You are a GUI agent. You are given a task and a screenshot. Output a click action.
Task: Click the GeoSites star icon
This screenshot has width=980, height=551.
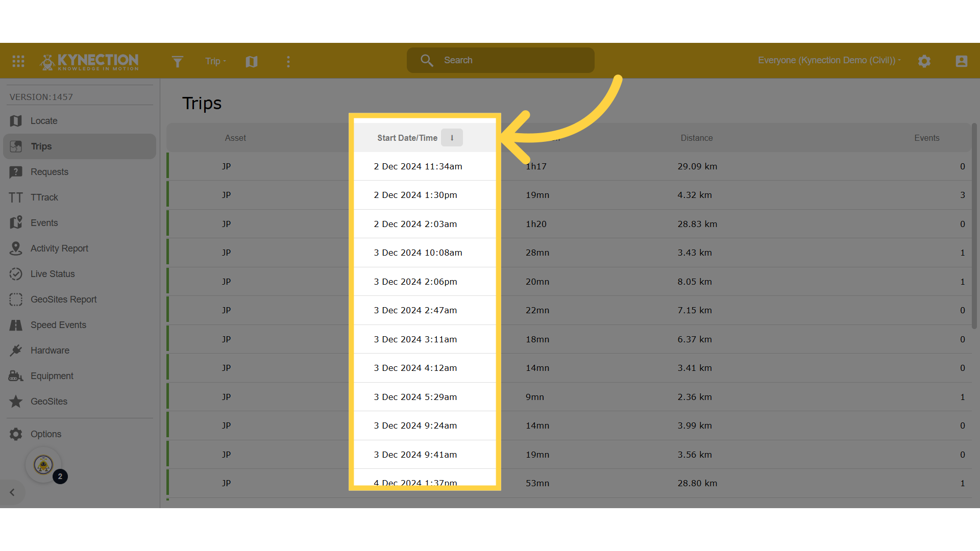coord(16,402)
